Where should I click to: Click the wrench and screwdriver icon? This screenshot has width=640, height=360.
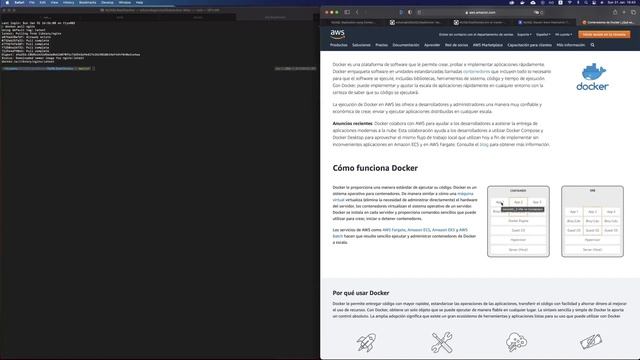click(442, 342)
